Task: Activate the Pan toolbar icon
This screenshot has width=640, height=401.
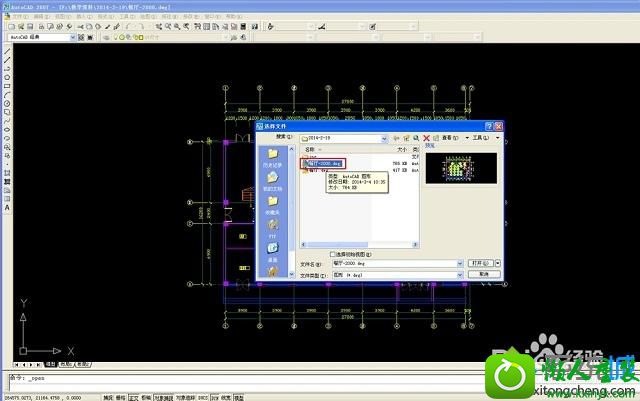Action: click(159, 27)
